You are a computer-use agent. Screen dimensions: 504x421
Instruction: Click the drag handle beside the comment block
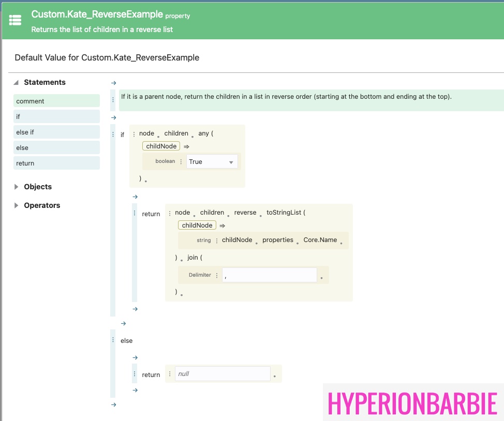click(113, 100)
